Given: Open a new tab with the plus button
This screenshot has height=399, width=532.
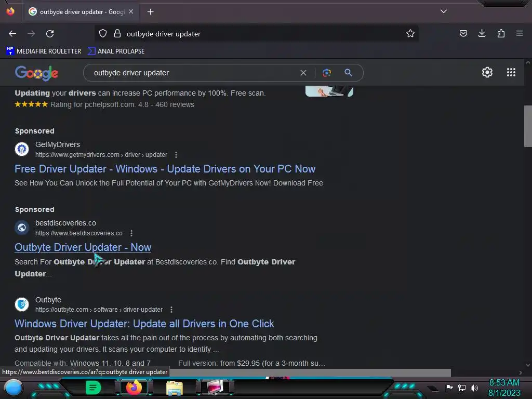Looking at the screenshot, I should click(150, 12).
